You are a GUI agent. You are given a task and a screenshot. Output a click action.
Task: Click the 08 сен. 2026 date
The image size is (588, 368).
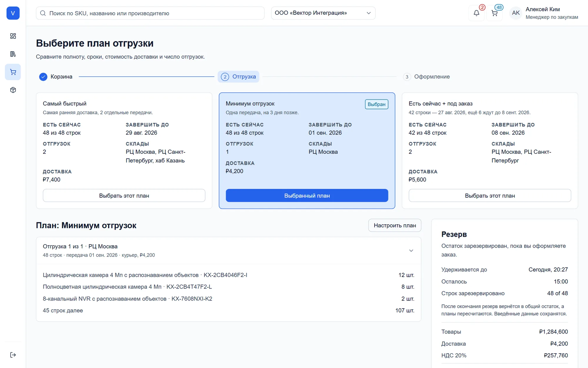click(x=508, y=133)
